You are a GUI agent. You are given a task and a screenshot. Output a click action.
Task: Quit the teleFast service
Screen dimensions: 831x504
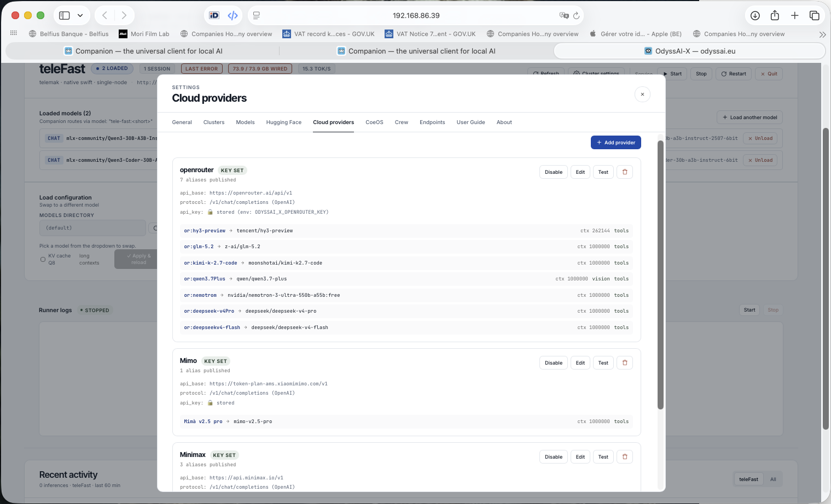tap(769, 74)
